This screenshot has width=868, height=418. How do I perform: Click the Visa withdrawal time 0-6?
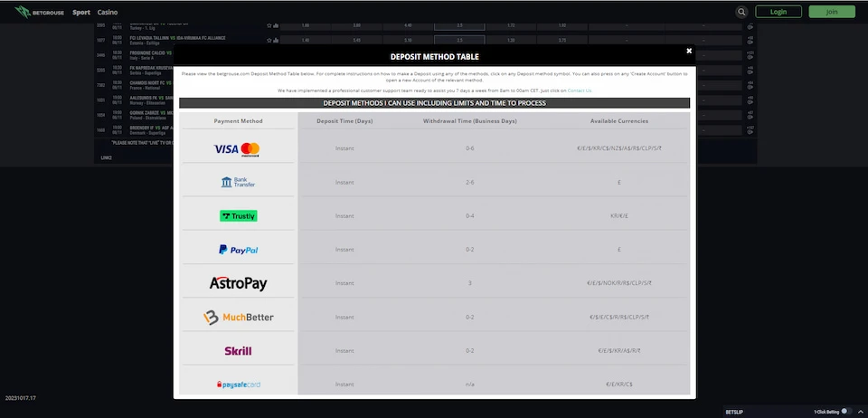coord(470,148)
